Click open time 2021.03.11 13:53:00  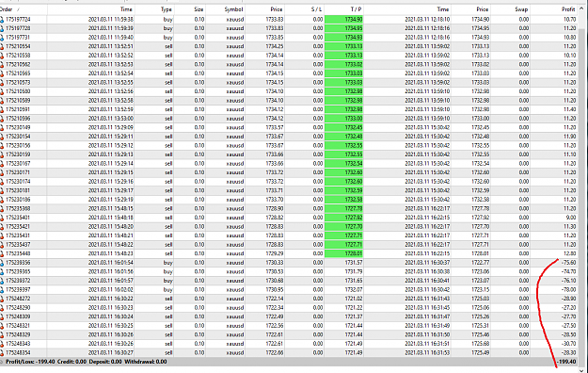pyautogui.click(x=111, y=119)
